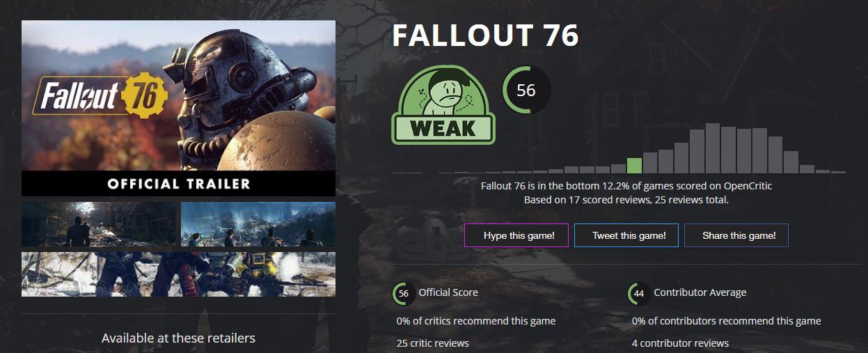The height and width of the screenshot is (353, 868).
Task: Click the small 56 Official Score circle
Action: [x=404, y=294]
